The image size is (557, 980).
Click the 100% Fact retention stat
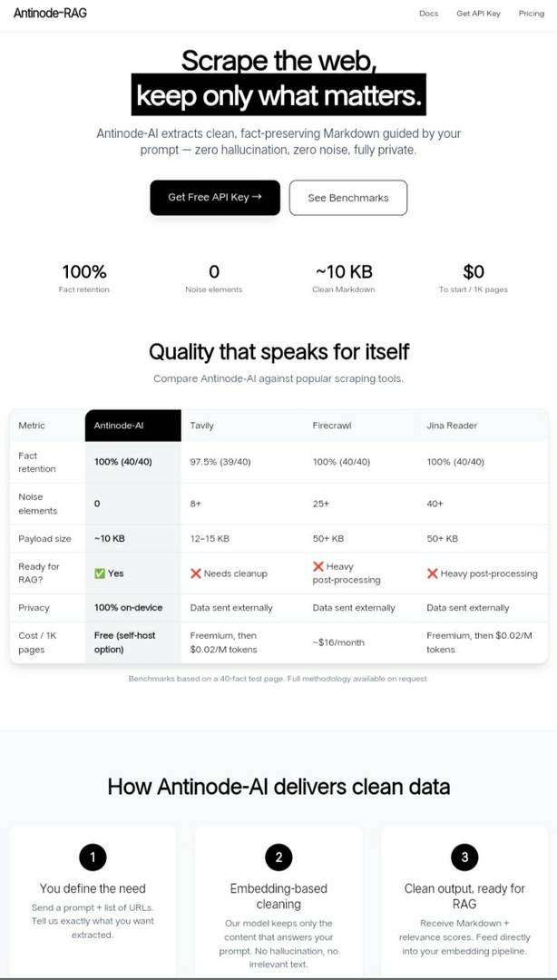click(83, 279)
